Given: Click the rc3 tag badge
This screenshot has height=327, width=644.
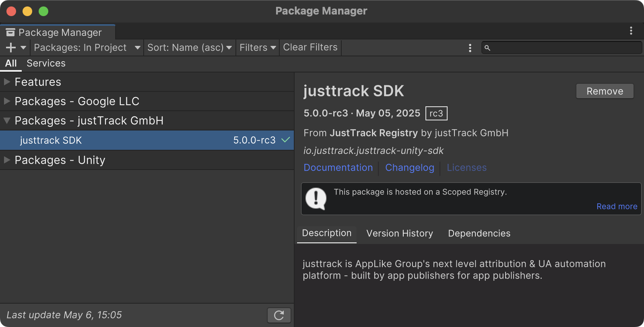Looking at the screenshot, I should [436, 113].
